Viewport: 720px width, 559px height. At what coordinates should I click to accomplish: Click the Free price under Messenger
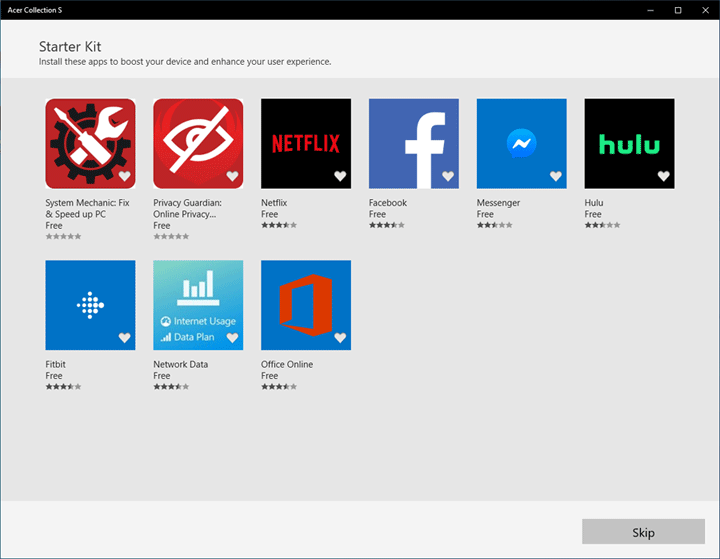coord(485,214)
